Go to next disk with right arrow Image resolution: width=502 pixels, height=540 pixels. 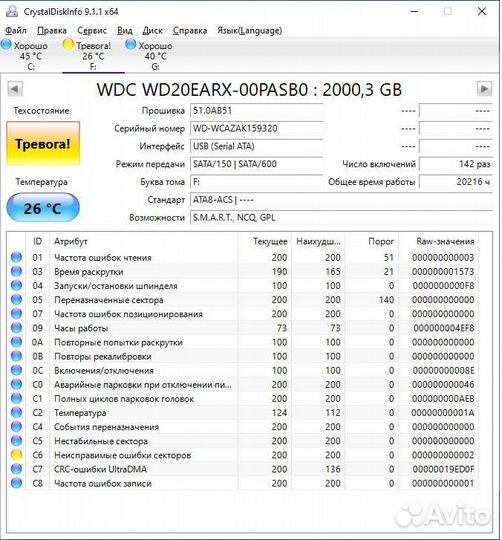[484, 89]
